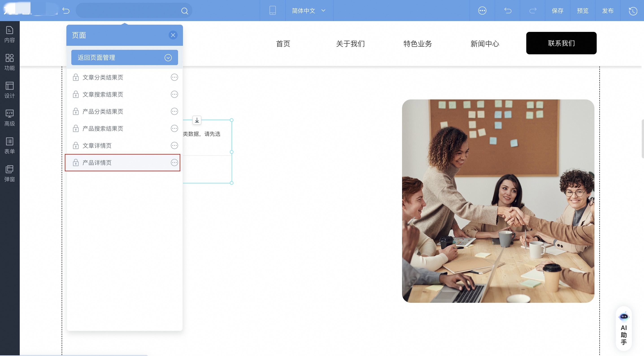This screenshot has height=356, width=644.
Task: Open the 弹窗 sidebar panel
Action: click(9, 173)
